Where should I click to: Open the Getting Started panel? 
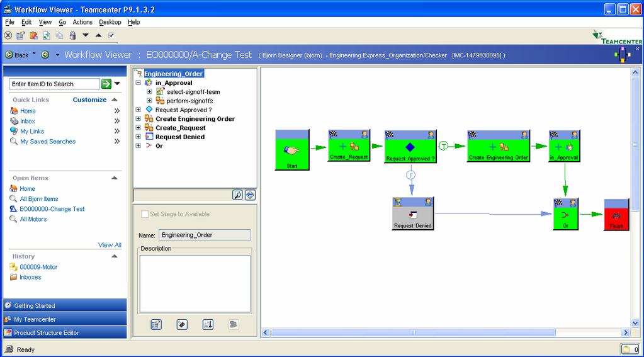(x=65, y=305)
